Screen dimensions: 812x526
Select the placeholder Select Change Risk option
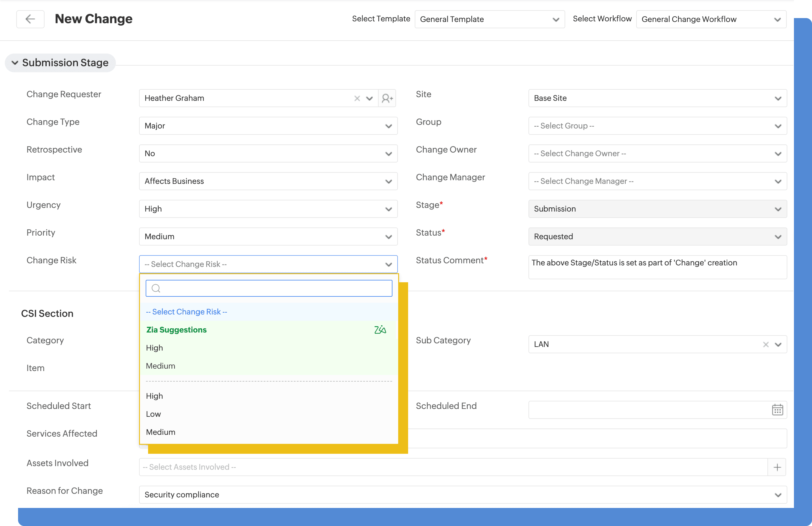click(186, 312)
